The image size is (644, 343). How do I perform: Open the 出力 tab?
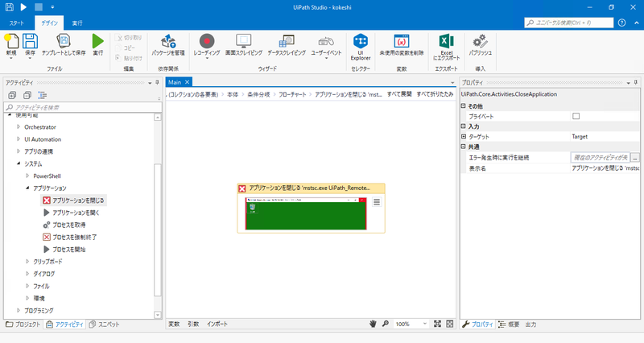530,324
